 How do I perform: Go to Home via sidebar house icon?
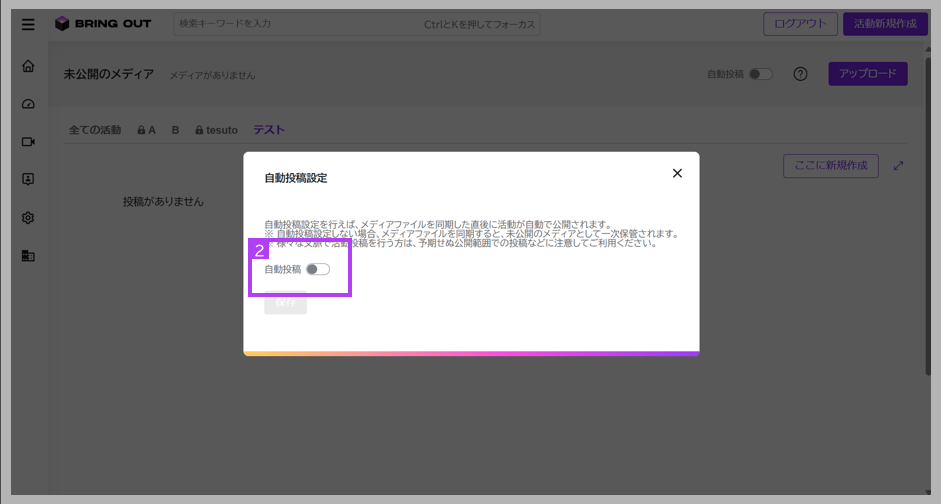28,66
